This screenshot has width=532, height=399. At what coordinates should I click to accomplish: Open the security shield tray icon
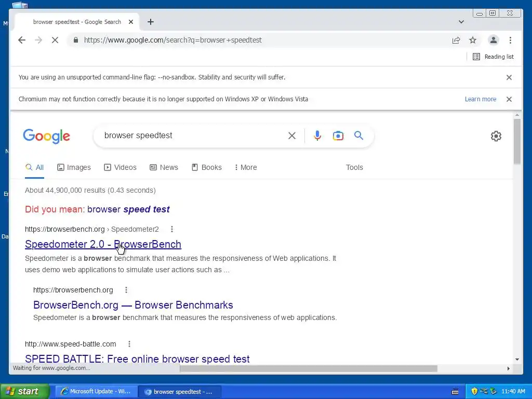point(474,391)
